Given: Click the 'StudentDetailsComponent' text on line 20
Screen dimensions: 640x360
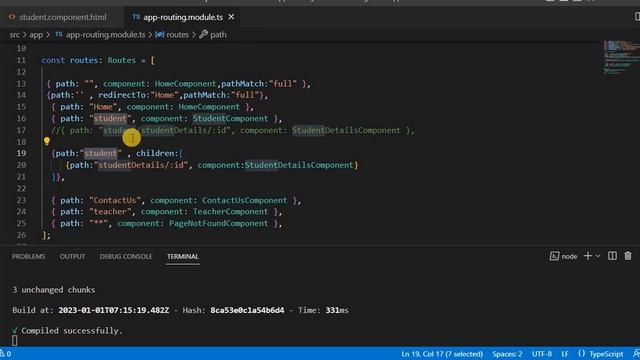Looking at the screenshot, I should (299, 165).
